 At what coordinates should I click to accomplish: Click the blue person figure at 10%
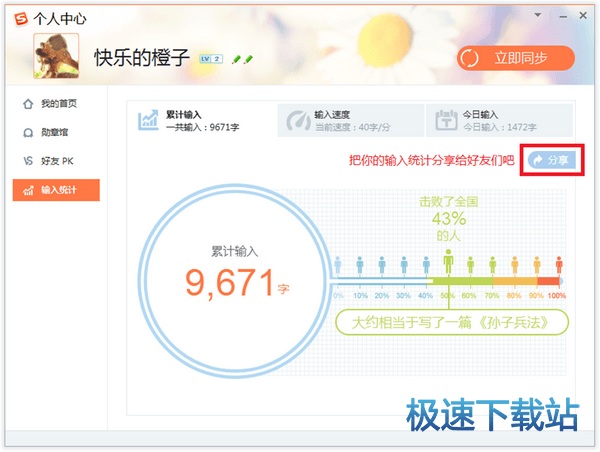[x=360, y=264]
